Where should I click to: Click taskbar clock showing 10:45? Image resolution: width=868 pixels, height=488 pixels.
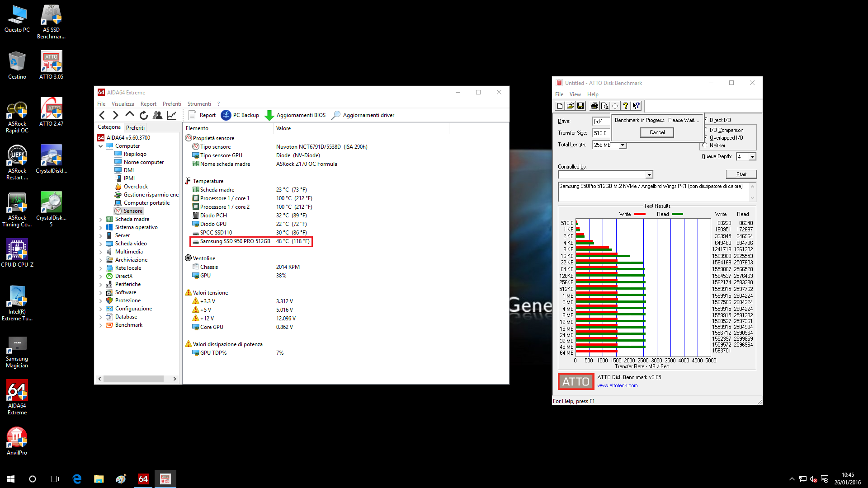point(848,479)
